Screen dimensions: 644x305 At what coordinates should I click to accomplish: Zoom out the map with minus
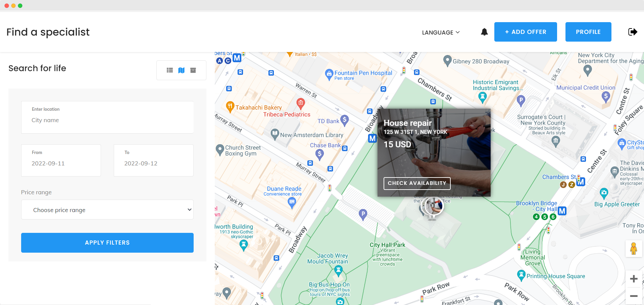tap(634, 296)
